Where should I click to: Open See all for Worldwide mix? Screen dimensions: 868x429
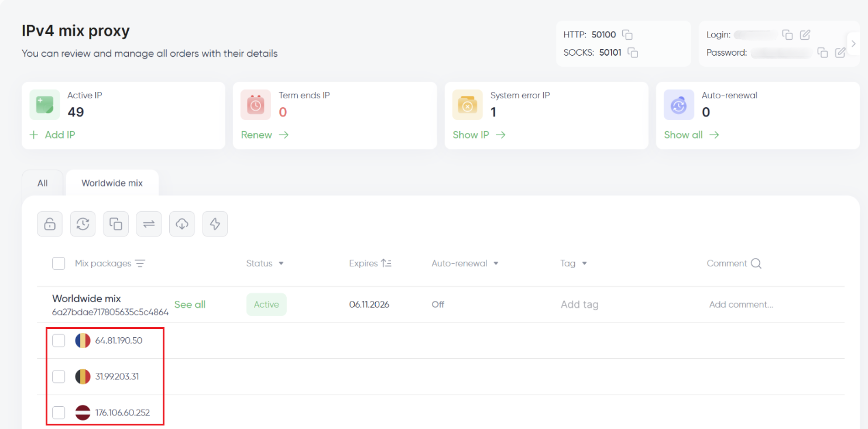coord(190,304)
